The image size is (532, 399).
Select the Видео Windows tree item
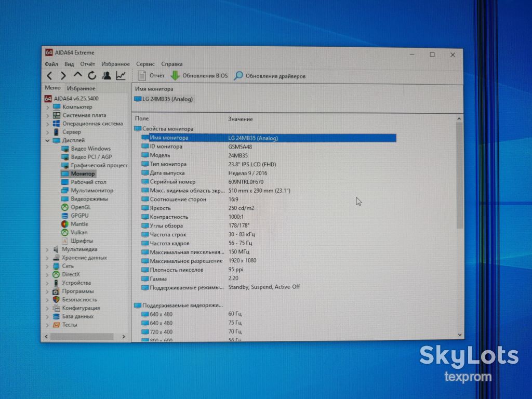click(x=90, y=149)
